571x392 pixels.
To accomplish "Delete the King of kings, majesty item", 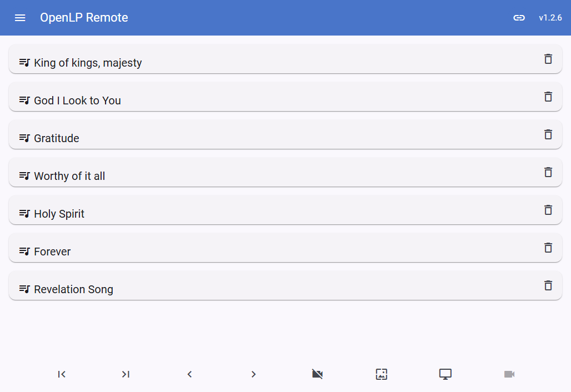I will 548,59.
